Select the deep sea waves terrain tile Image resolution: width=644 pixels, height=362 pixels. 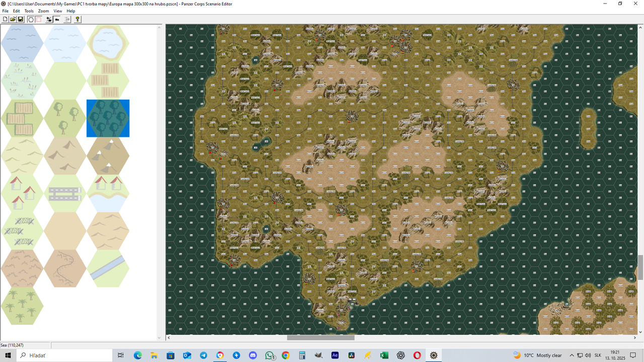(22, 43)
